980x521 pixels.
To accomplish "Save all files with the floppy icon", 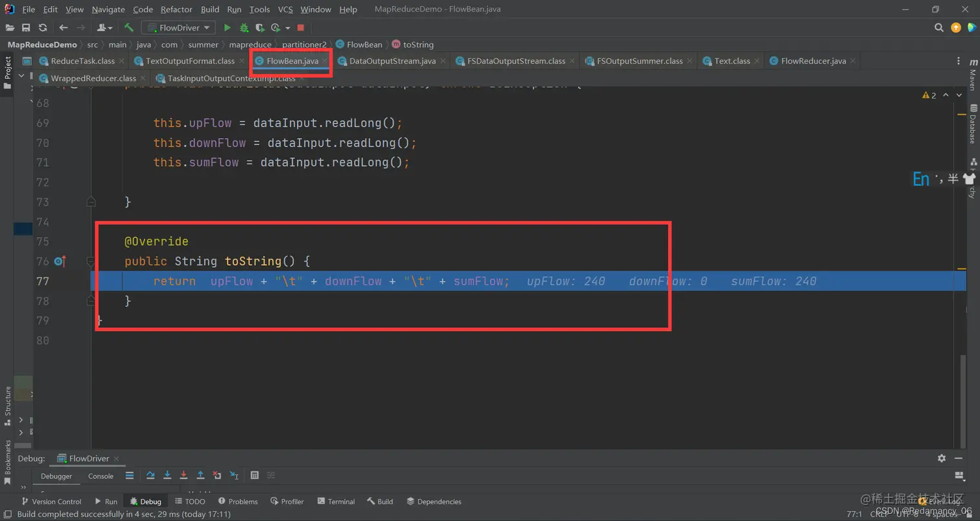I will (26, 27).
